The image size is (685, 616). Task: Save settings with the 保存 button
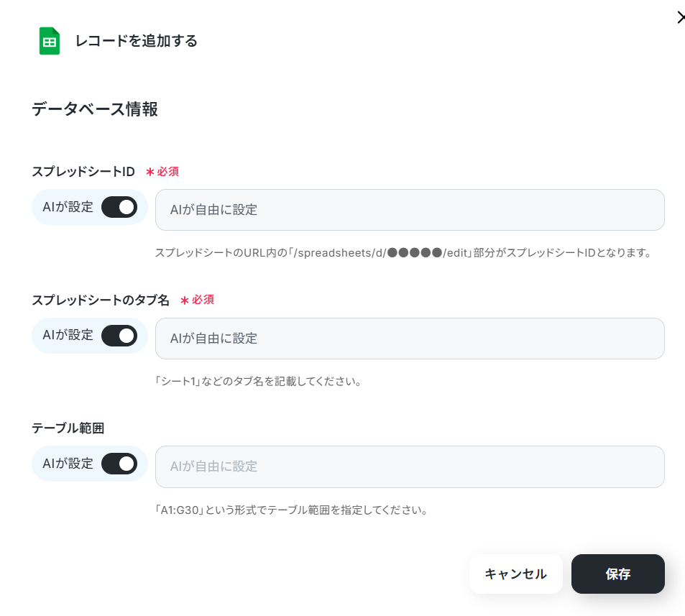[x=617, y=574]
